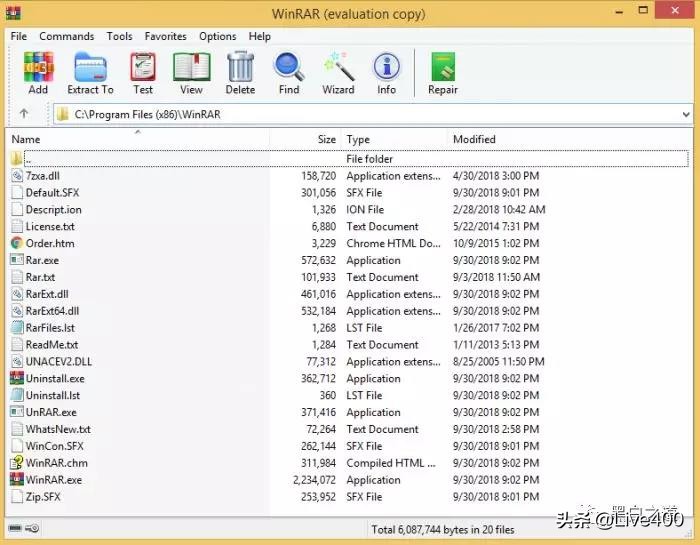The width and height of the screenshot is (700, 545).
Task: Click the 158,720 size value
Action: tap(318, 176)
